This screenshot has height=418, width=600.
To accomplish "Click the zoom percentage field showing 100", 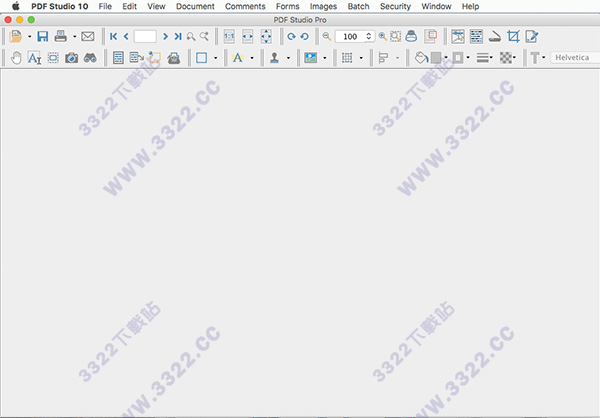I will 350,36.
